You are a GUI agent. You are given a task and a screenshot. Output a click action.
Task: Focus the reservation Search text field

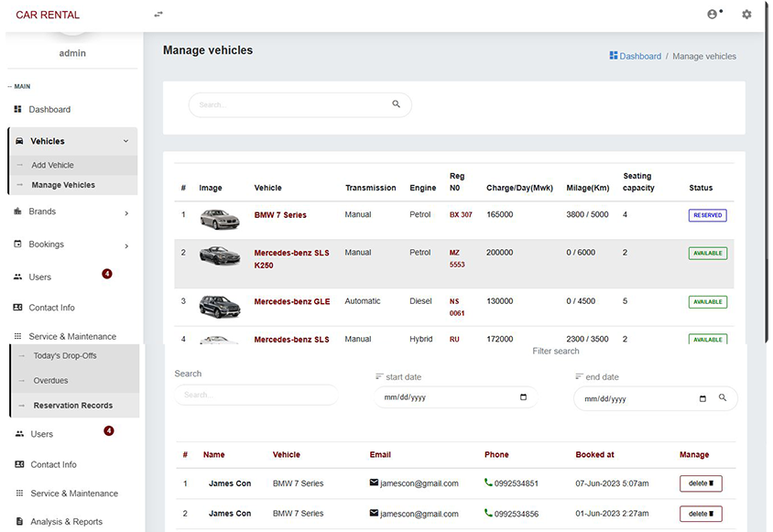(x=256, y=395)
